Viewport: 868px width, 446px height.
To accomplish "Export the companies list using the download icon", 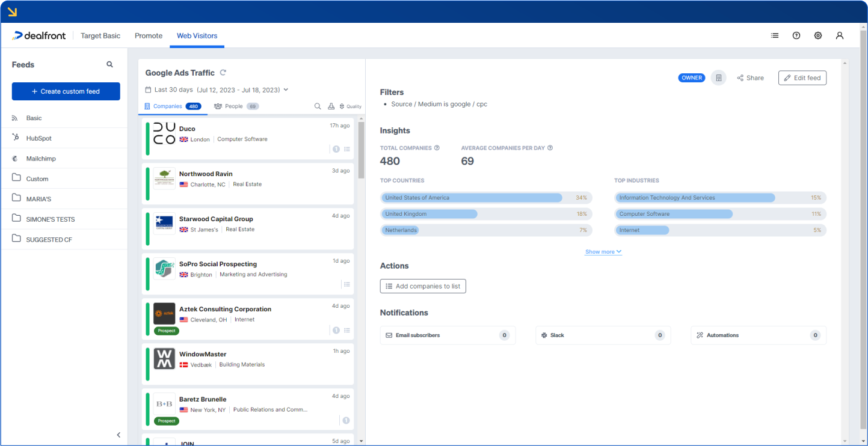I will 331,106.
